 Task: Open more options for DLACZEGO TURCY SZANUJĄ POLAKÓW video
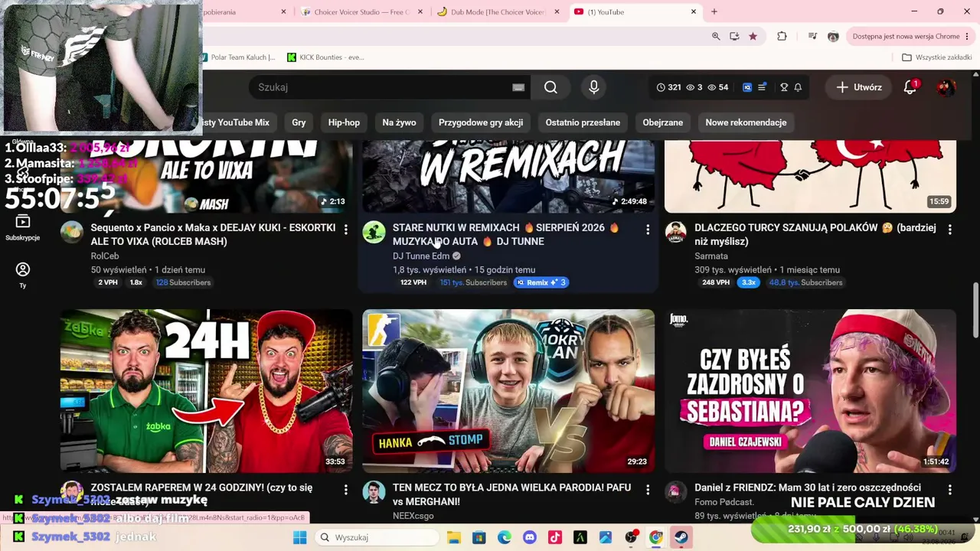[x=949, y=230]
